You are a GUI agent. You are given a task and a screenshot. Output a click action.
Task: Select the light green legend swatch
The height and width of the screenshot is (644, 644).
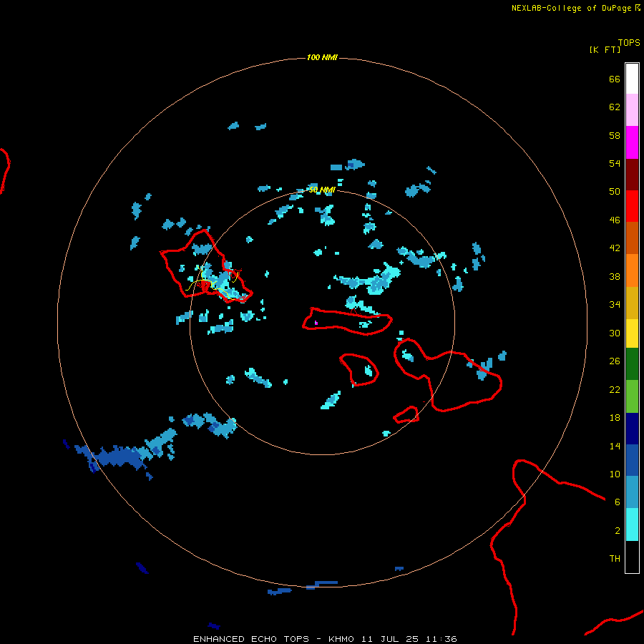pyautogui.click(x=632, y=396)
